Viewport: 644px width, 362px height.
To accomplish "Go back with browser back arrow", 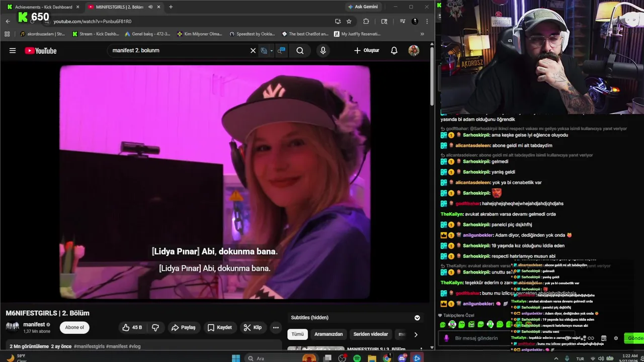I will [8, 21].
